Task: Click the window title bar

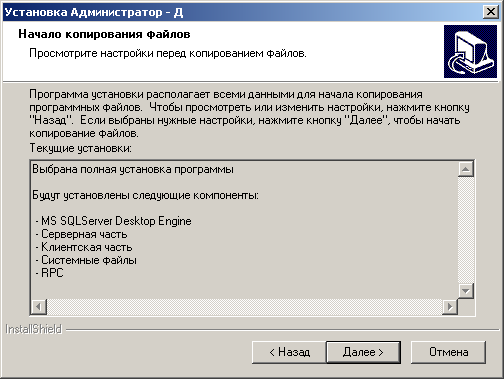Action: [243, 12]
